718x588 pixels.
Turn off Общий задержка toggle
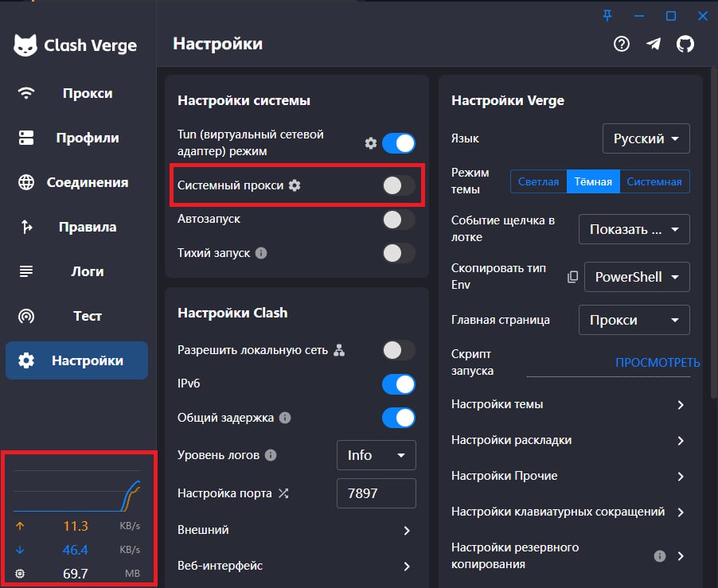[x=399, y=418]
